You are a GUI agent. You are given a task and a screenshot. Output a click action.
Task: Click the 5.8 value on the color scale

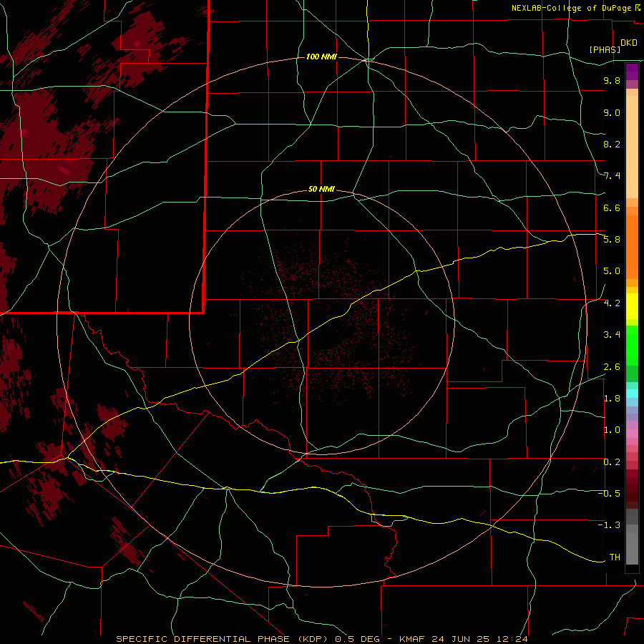(612, 240)
